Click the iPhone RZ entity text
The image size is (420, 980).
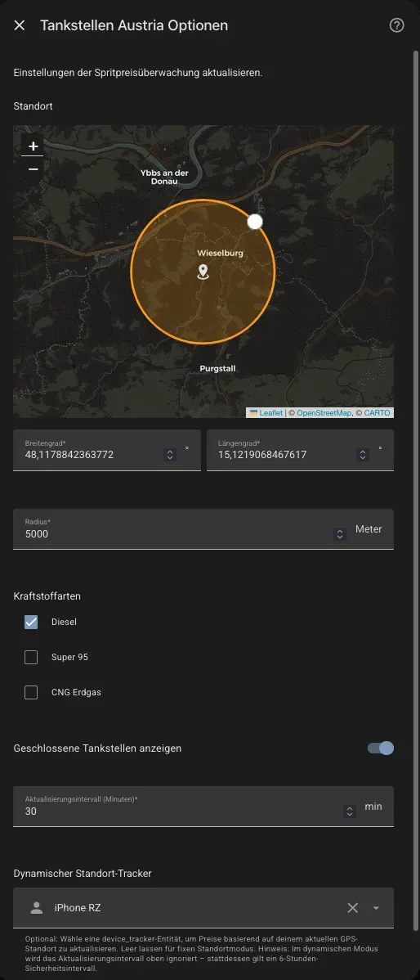point(78,907)
